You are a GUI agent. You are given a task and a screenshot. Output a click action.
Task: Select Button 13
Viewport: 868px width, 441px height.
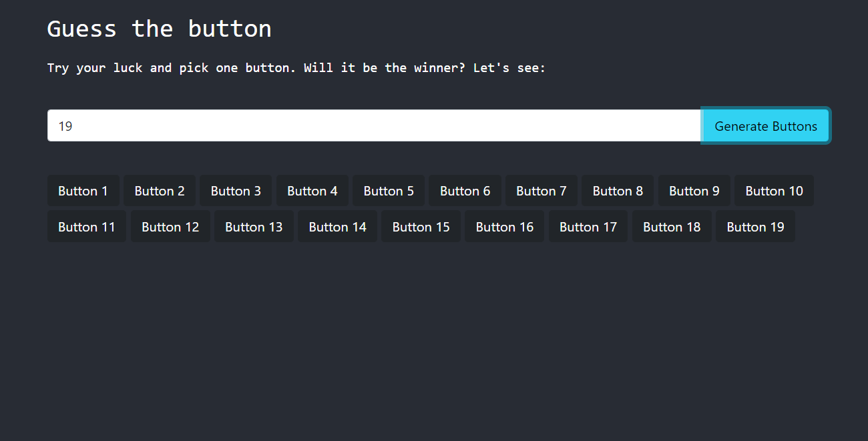(x=254, y=226)
